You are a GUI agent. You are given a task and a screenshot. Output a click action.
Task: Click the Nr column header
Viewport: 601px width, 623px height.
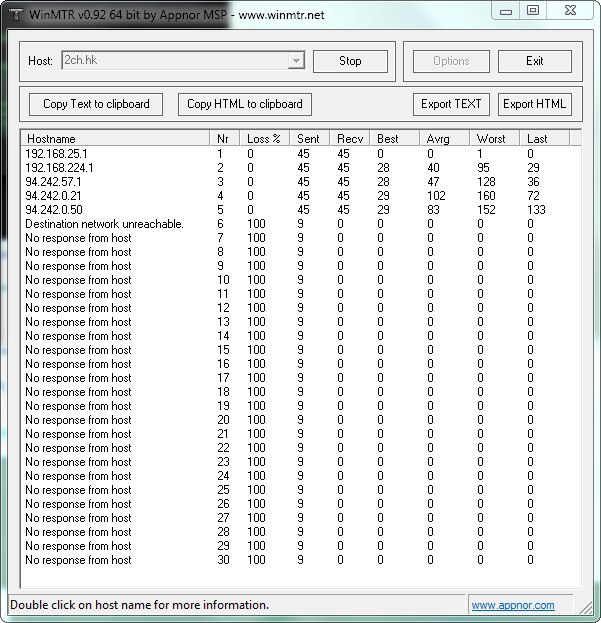(224, 139)
